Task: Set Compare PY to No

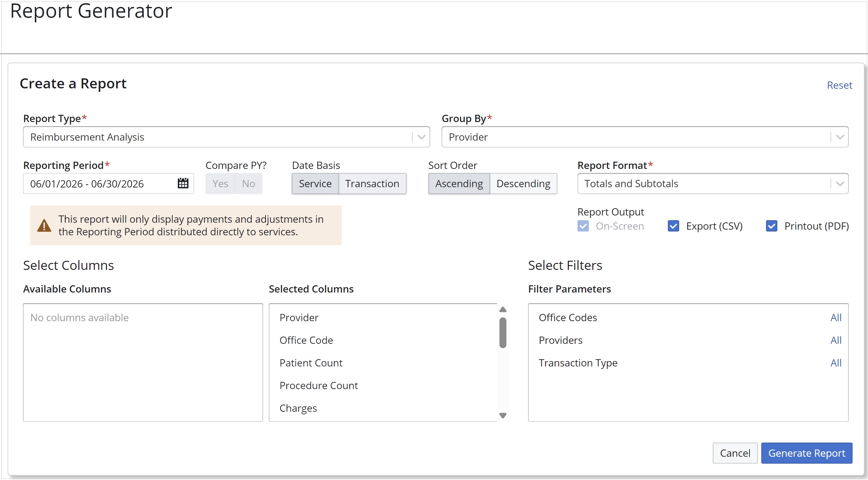Action: 249,184
